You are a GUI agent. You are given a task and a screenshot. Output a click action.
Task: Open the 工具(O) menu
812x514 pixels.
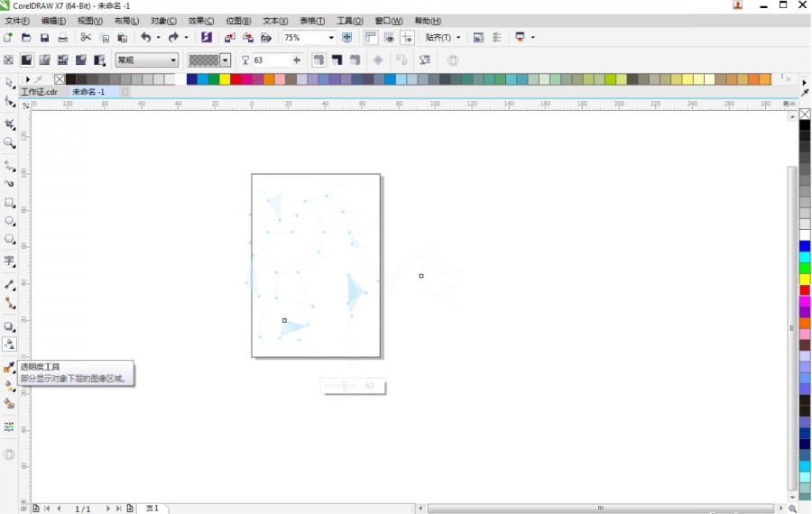pyautogui.click(x=350, y=21)
